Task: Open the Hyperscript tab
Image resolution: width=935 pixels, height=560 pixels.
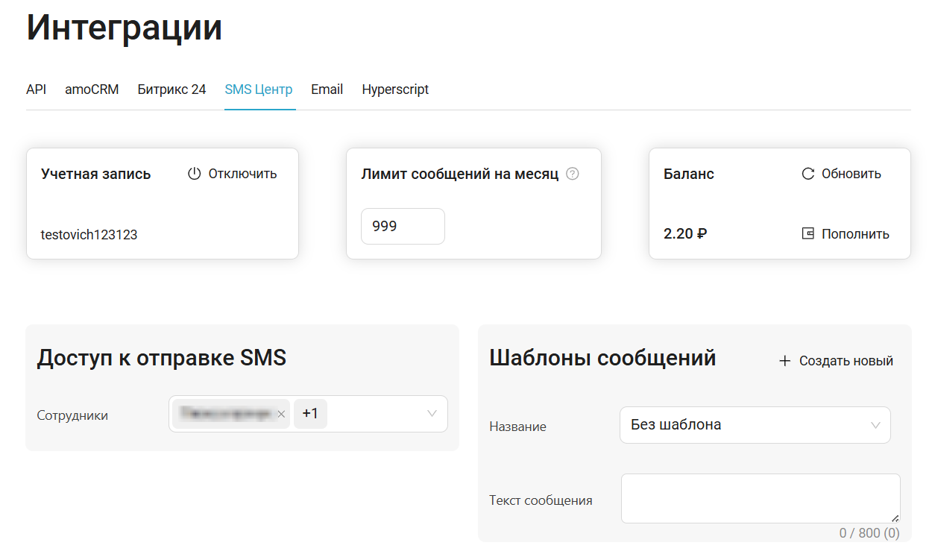Action: click(x=395, y=89)
